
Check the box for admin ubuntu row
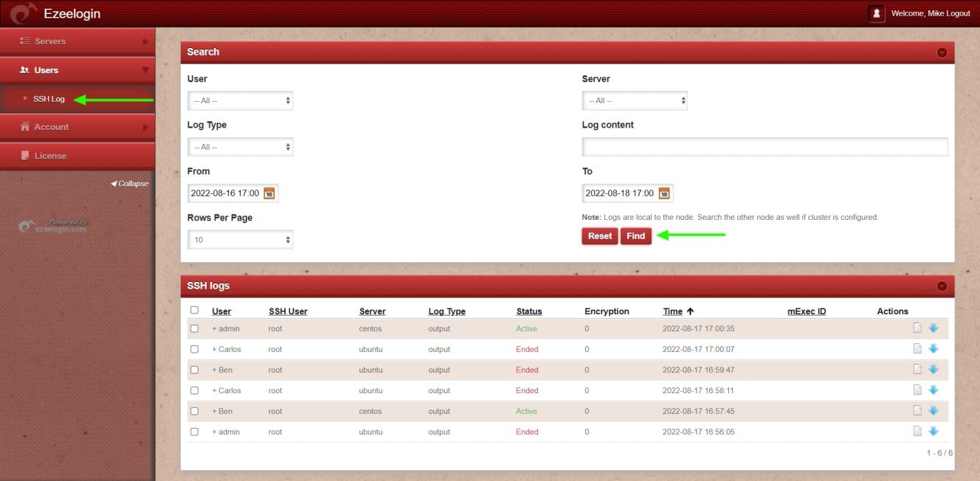(194, 432)
